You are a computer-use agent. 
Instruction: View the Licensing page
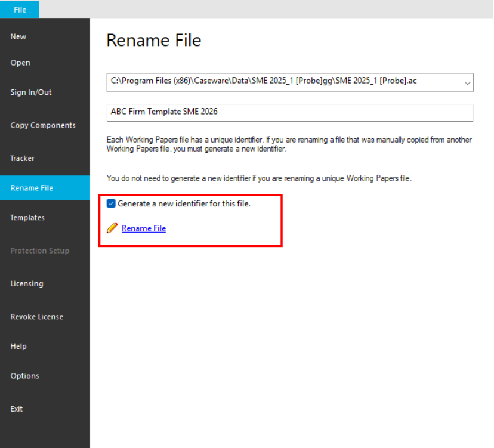[27, 283]
